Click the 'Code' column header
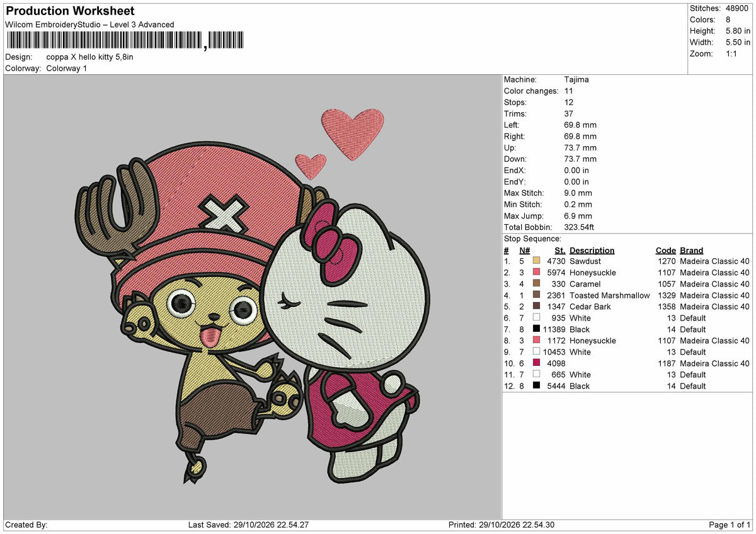This screenshot has height=534, width=756. click(665, 250)
